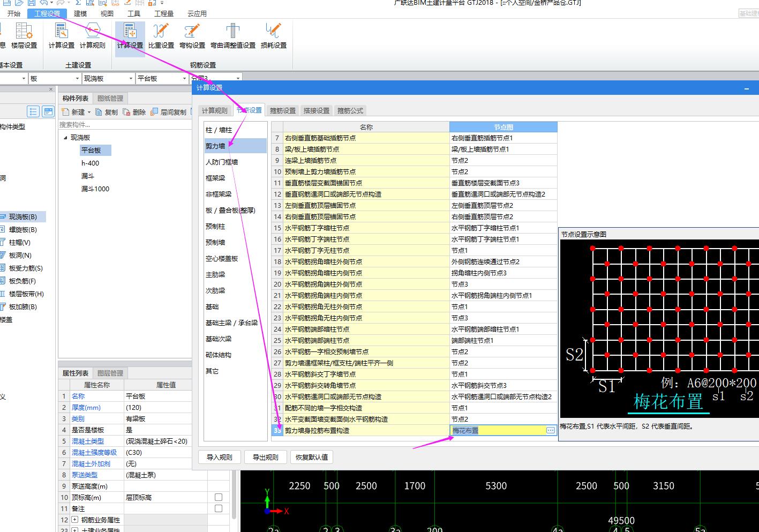Select 板受力筋(S) component type

pyautogui.click(x=25, y=268)
